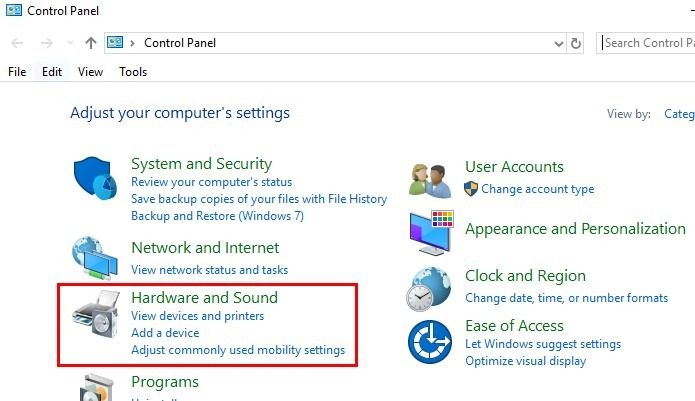Open Backup and Restore (Windows 7)
695x401 pixels.
point(217,215)
